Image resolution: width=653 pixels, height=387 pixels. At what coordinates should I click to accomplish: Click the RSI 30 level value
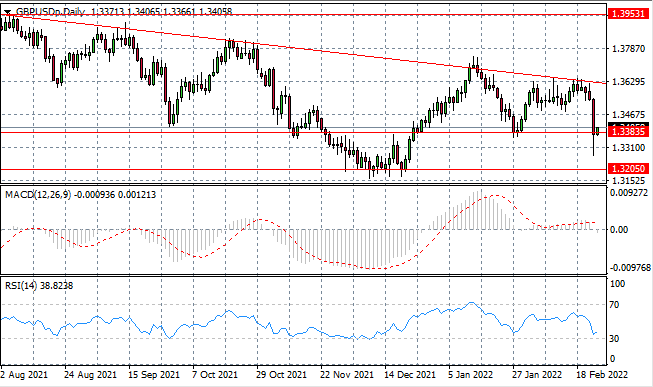pyautogui.click(x=614, y=338)
